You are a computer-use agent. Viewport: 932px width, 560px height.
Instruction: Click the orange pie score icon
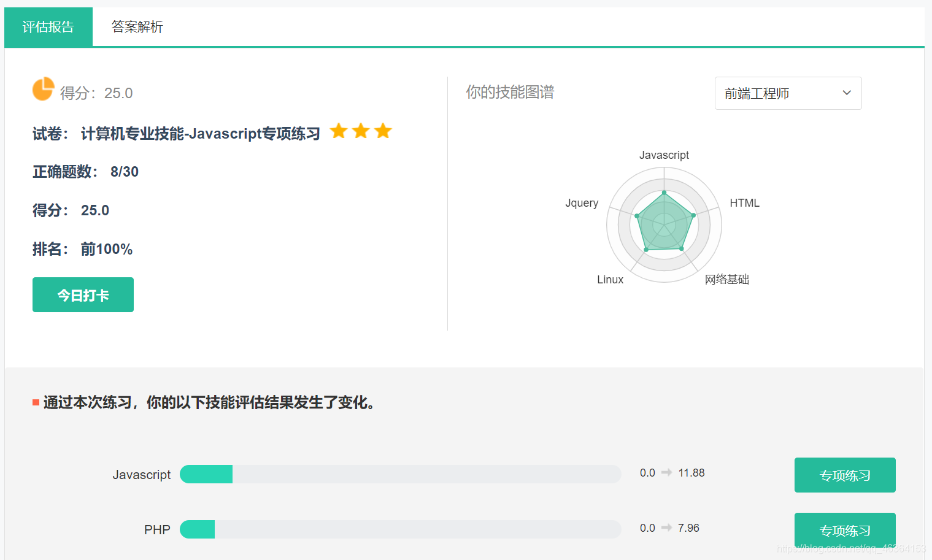tap(43, 89)
